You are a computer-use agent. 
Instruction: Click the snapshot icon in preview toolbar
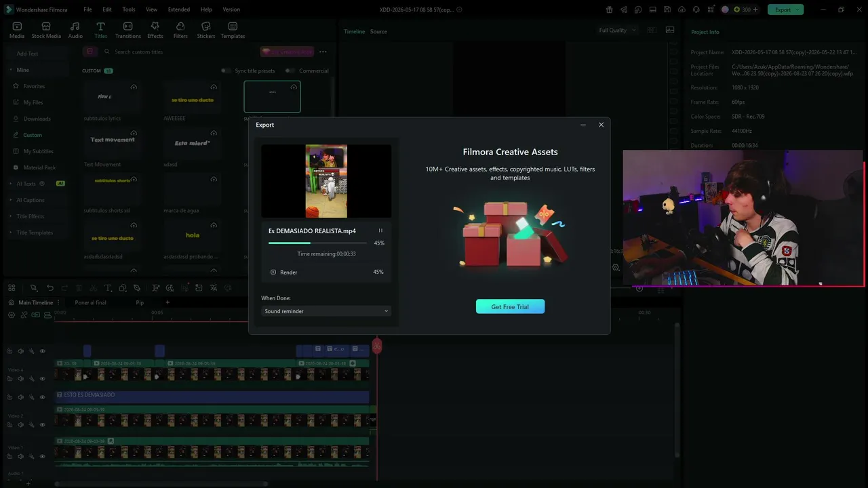[x=670, y=30]
